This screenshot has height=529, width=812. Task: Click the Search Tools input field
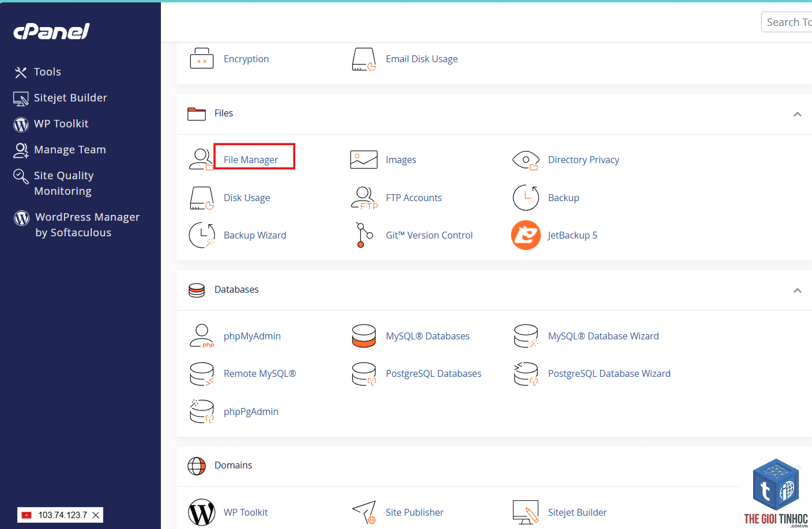[x=787, y=22]
